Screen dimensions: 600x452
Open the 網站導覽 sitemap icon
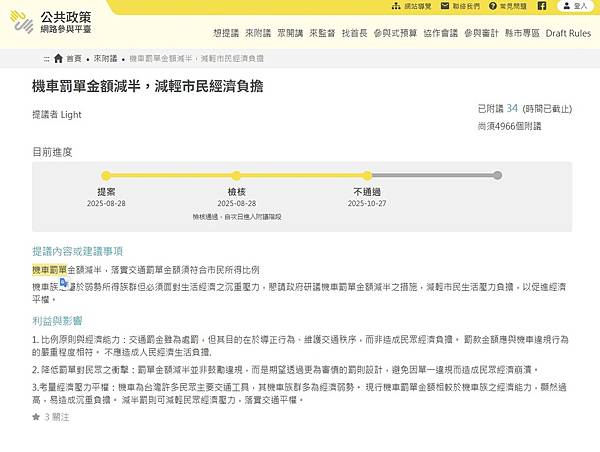point(396,6)
